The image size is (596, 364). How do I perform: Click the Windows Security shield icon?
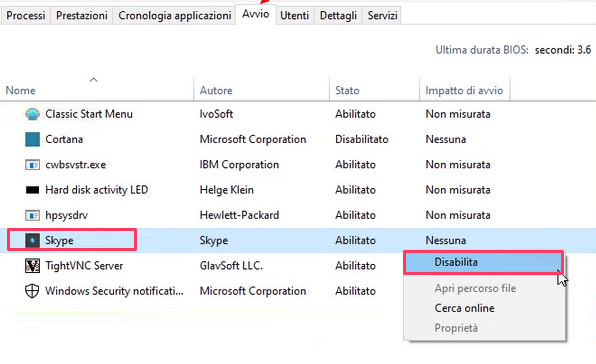[x=32, y=291]
